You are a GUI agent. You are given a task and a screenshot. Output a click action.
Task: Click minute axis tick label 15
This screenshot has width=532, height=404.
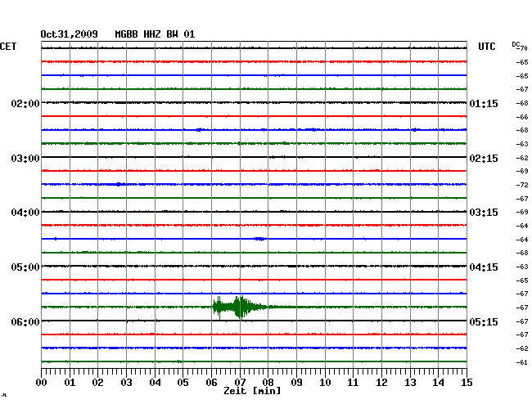point(467,382)
